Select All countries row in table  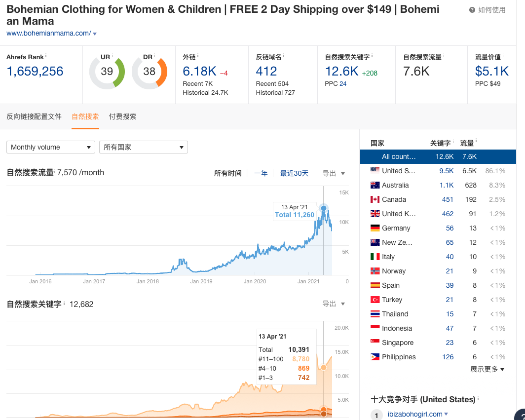(438, 157)
